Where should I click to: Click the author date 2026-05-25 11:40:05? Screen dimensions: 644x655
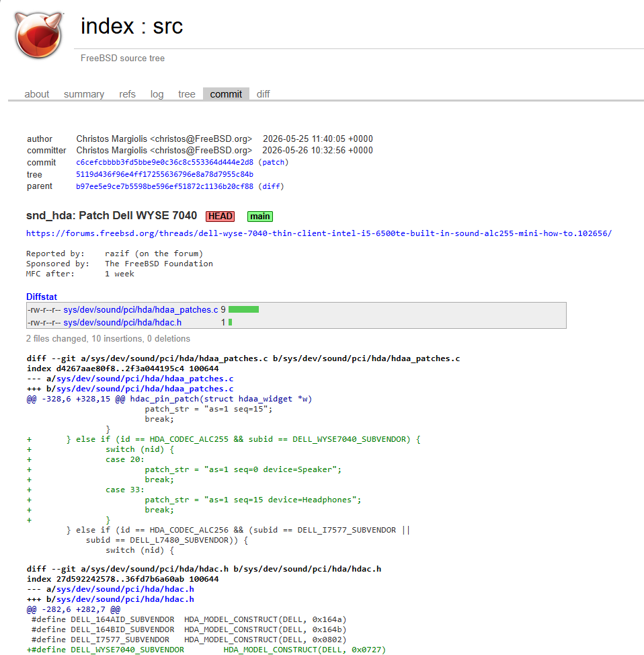click(318, 139)
